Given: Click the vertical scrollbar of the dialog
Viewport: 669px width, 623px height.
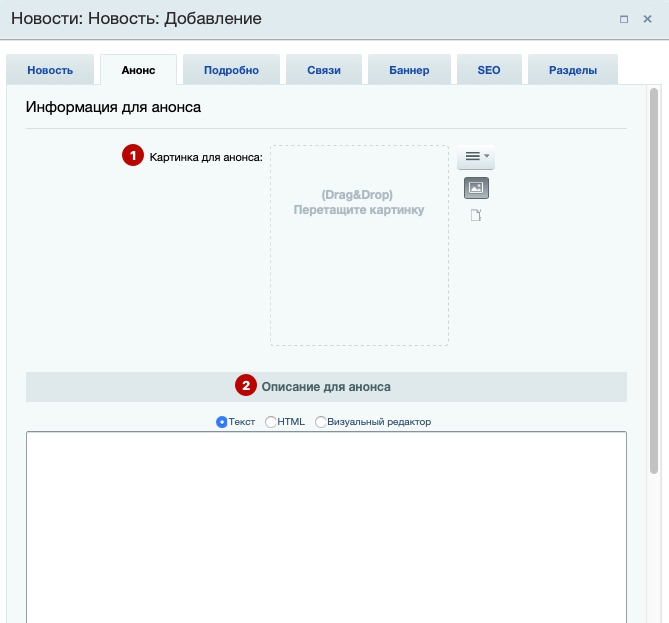Looking at the screenshot, I should coord(654,281).
